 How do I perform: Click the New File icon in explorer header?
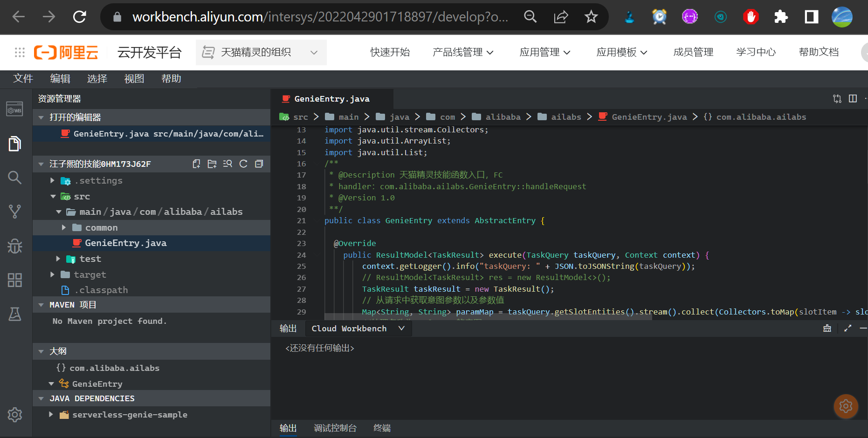pos(196,164)
